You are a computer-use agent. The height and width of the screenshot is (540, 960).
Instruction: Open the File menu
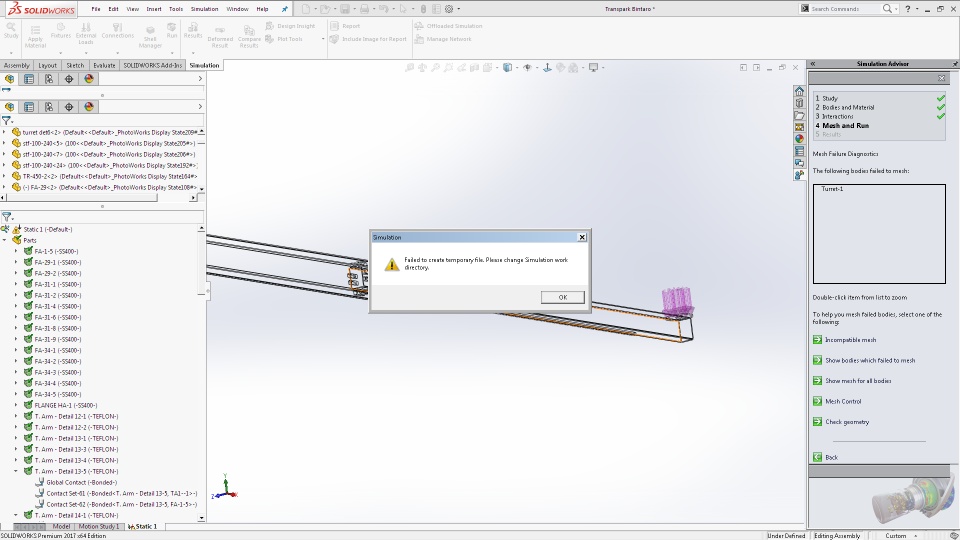tap(96, 9)
